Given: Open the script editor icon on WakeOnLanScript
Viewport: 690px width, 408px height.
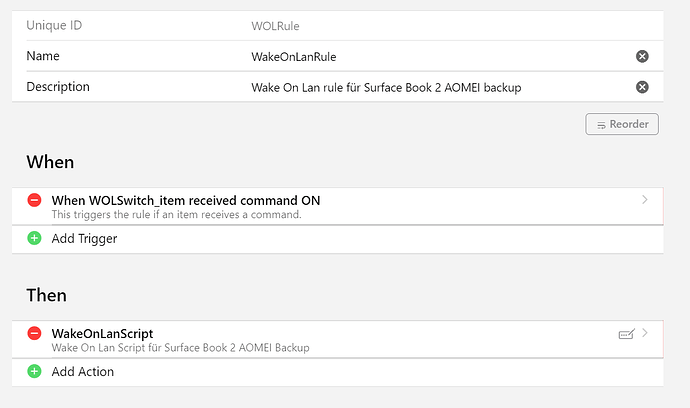Looking at the screenshot, I should point(627,334).
